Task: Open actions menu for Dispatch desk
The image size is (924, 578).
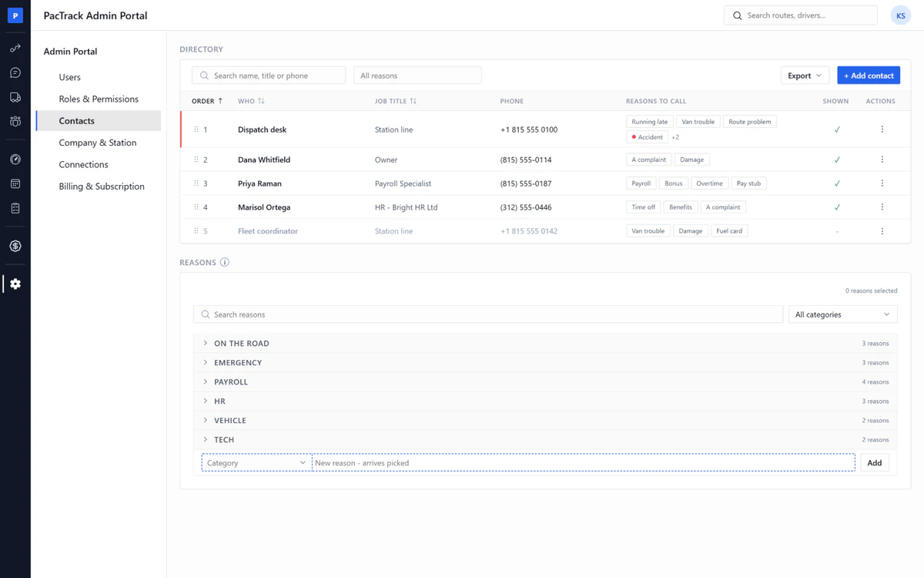Action: click(x=882, y=129)
